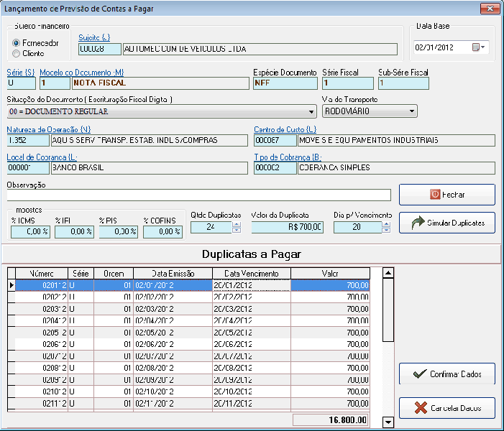Screen dimensions: 504x431
Task: Select the row selector arrow of row 020112
Action: 12,285
